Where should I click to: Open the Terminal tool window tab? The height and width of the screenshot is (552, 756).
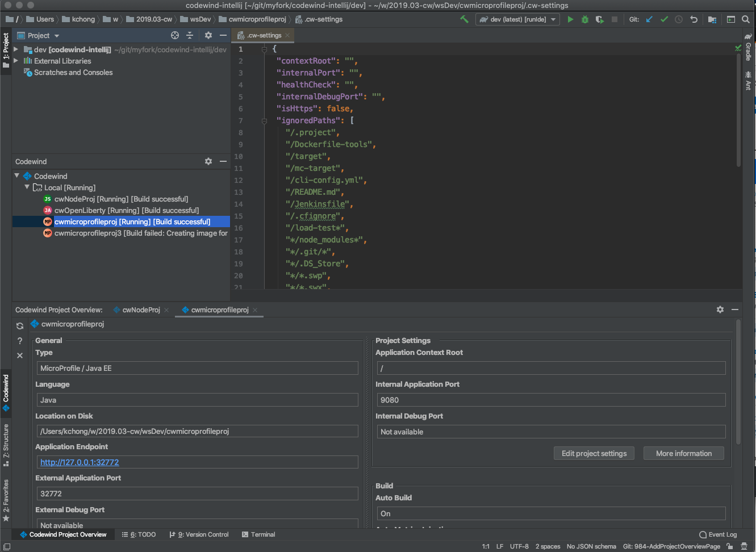(x=264, y=534)
